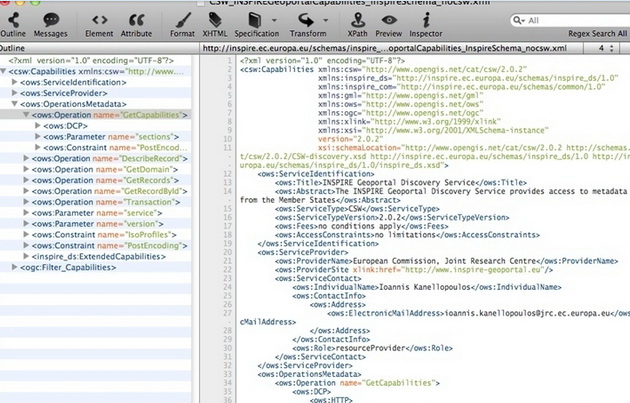The image size is (630, 403).
Task: Open the XPath tool
Action: click(x=356, y=21)
